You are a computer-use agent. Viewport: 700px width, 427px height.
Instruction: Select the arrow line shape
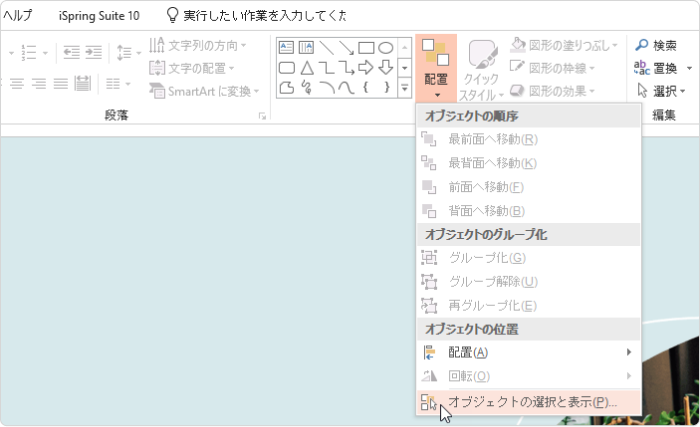pyautogui.click(x=346, y=47)
